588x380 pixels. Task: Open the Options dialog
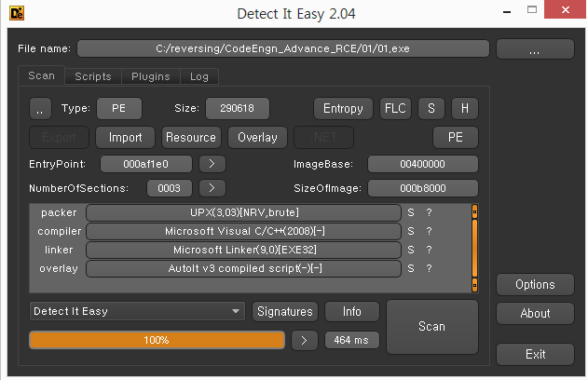pyautogui.click(x=535, y=285)
